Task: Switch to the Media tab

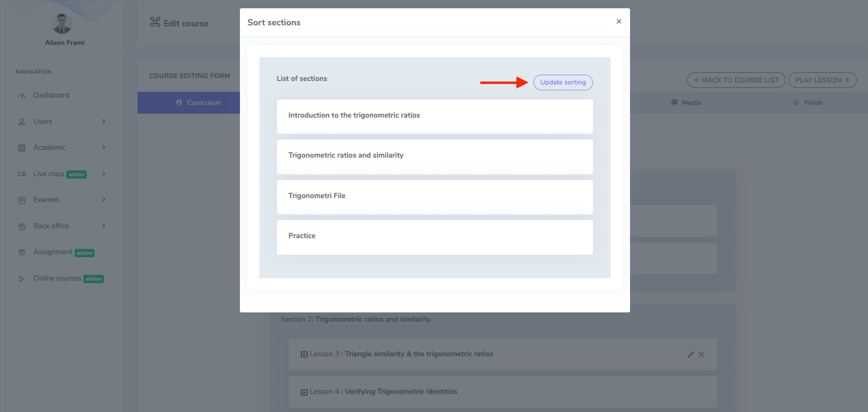Action: [x=686, y=103]
